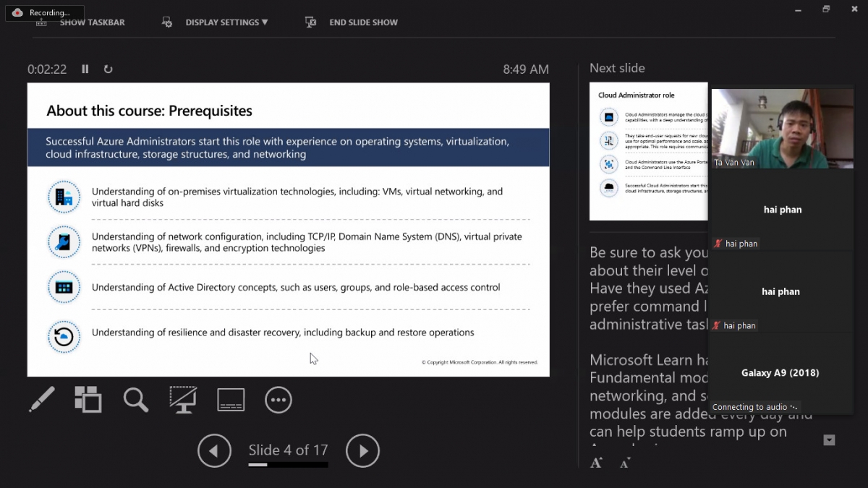
Task: Click the Recording indicator
Action: 45,13
